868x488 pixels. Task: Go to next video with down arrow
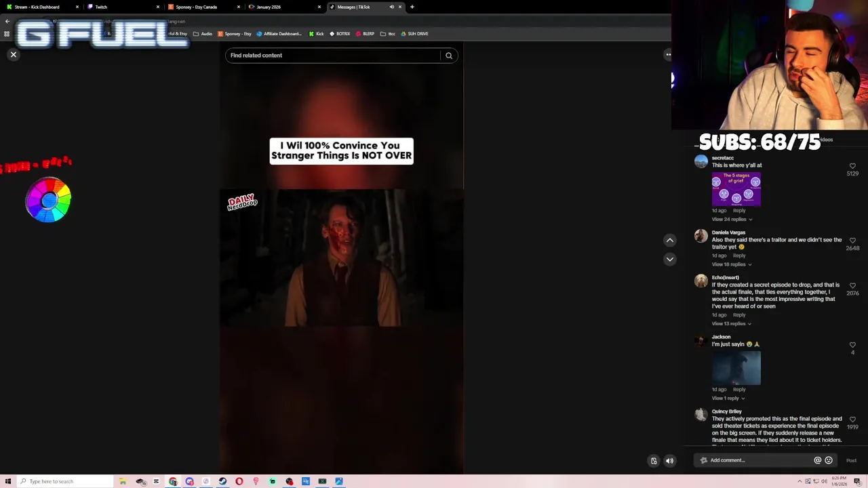669,259
